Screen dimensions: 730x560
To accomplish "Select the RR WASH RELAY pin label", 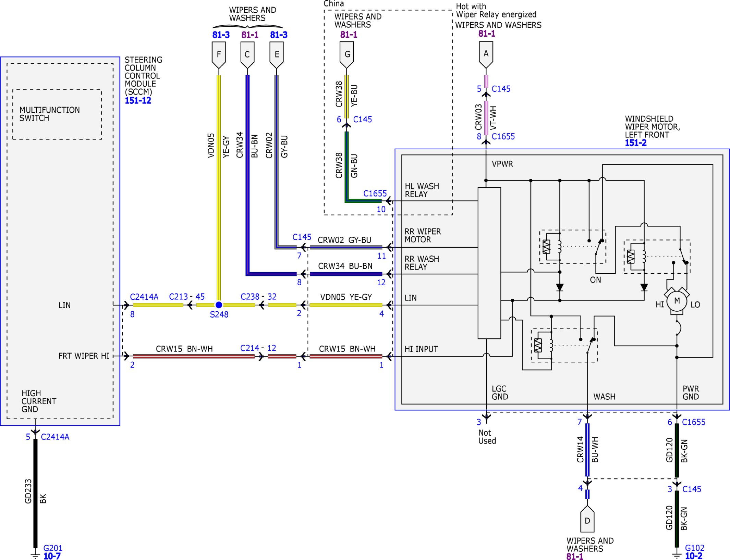I will pyautogui.click(x=422, y=263).
